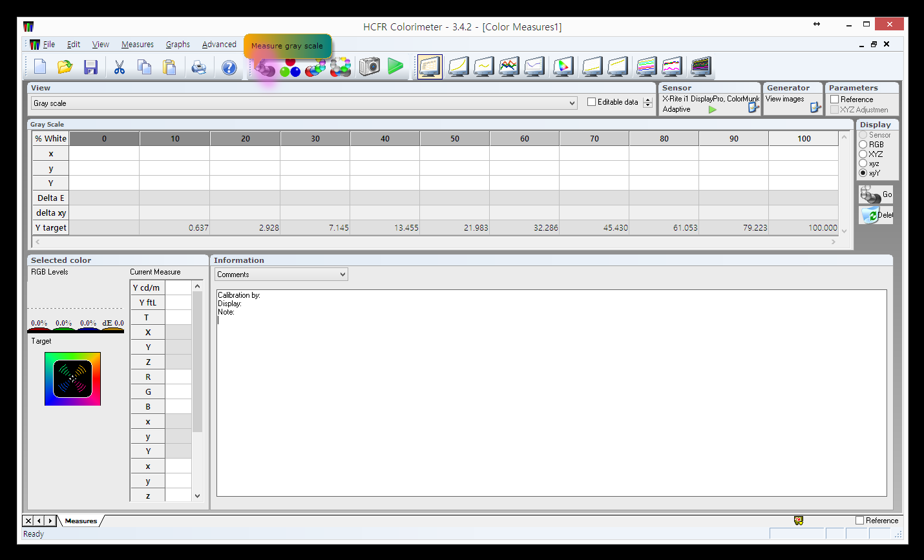924x560 pixels.
Task: Open the CIE diagram graph icon
Action: click(x=563, y=67)
